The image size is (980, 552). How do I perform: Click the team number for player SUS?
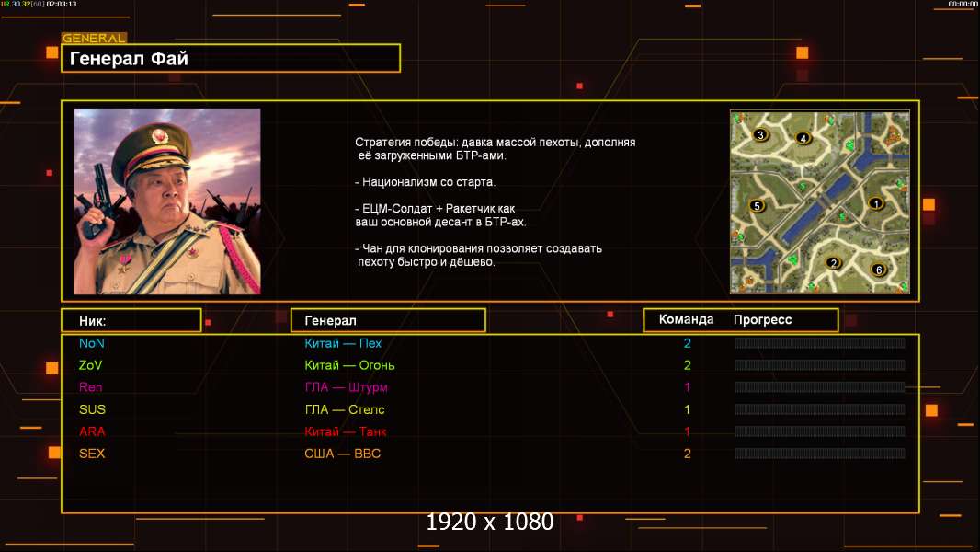(688, 409)
